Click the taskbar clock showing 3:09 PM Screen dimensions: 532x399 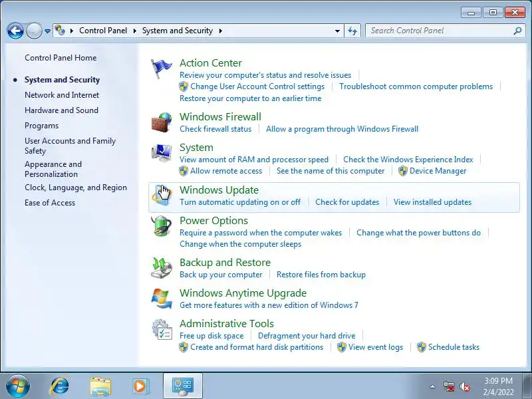click(498, 386)
